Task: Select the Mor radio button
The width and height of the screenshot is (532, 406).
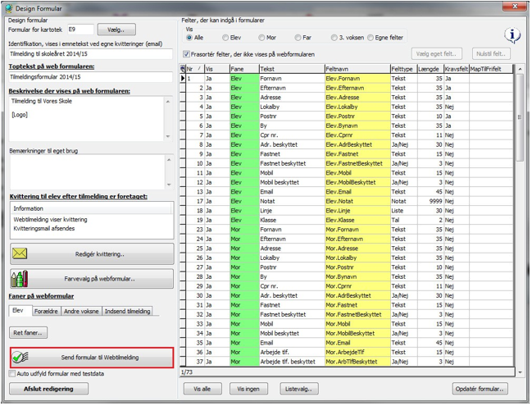Action: pos(261,38)
